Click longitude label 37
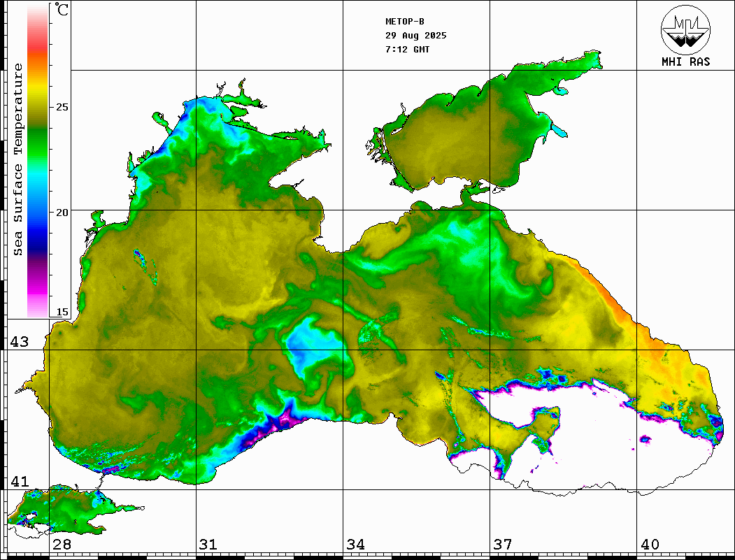 (x=503, y=545)
